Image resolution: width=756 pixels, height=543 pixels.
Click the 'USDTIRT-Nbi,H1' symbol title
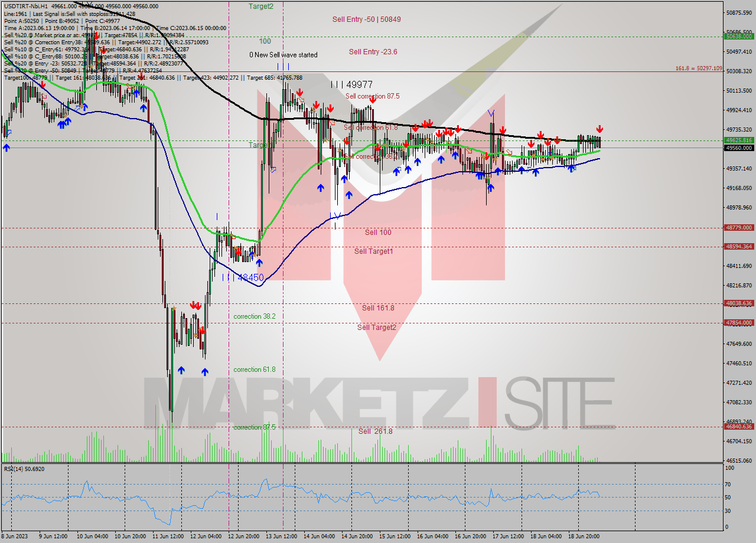click(x=27, y=6)
